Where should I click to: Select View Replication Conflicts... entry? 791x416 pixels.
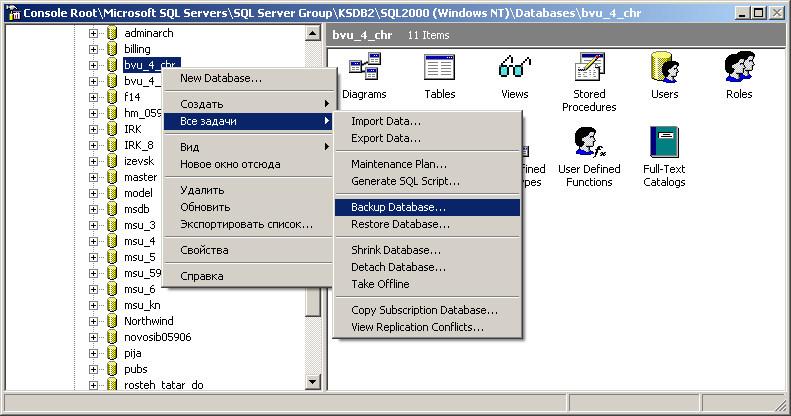(427, 327)
